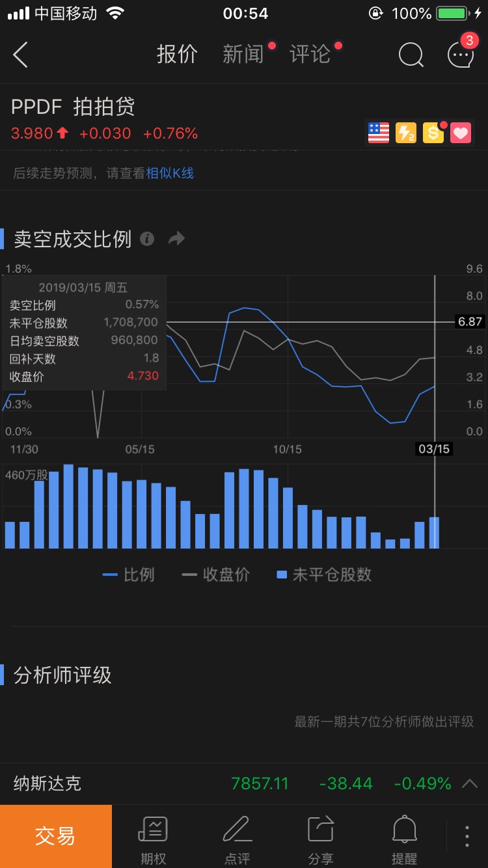488x868 pixels.
Task: Open info icon beside 卖空成交比例
Action: [148, 239]
